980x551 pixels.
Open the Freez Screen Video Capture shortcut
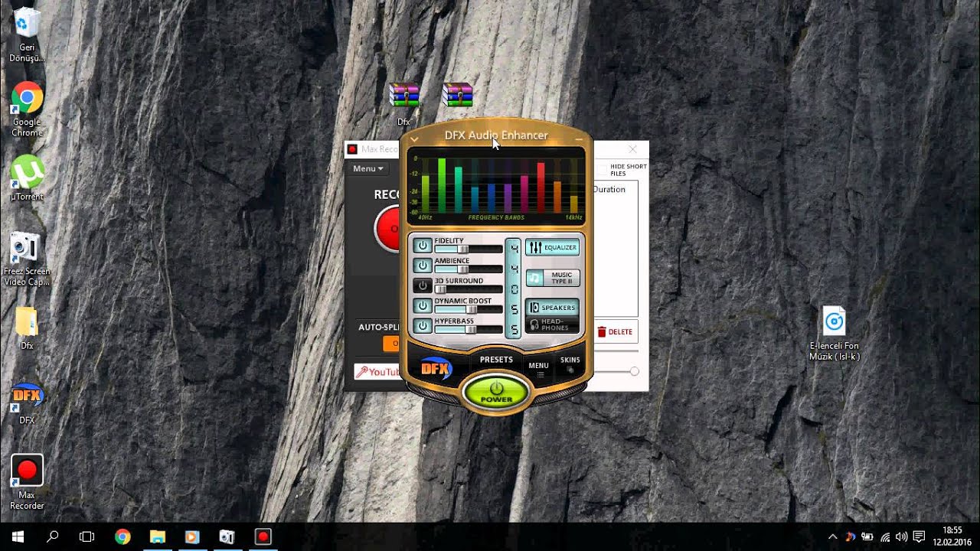click(x=27, y=259)
